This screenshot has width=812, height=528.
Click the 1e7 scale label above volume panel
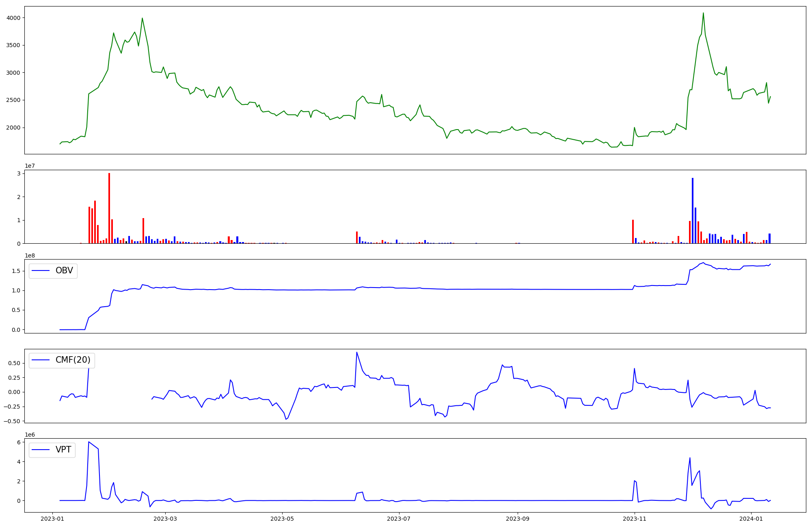(30, 166)
